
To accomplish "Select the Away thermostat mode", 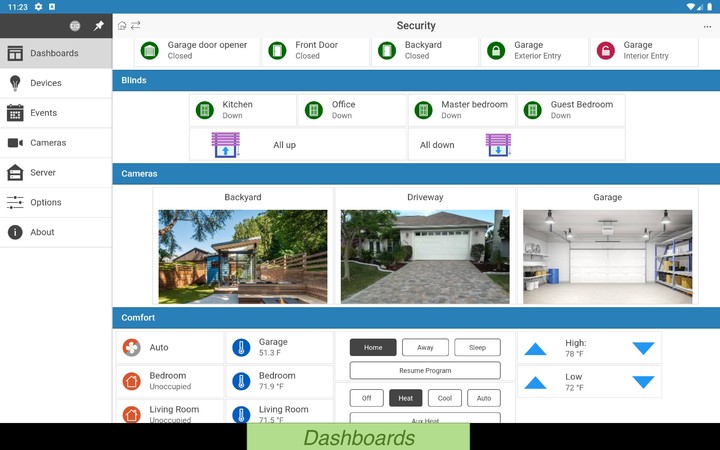I will (425, 348).
